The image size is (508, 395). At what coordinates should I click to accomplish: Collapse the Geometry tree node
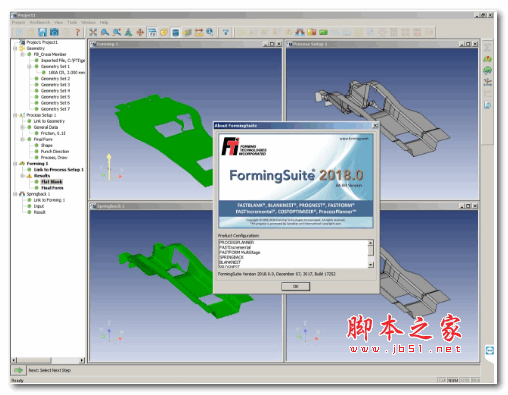pos(15,48)
